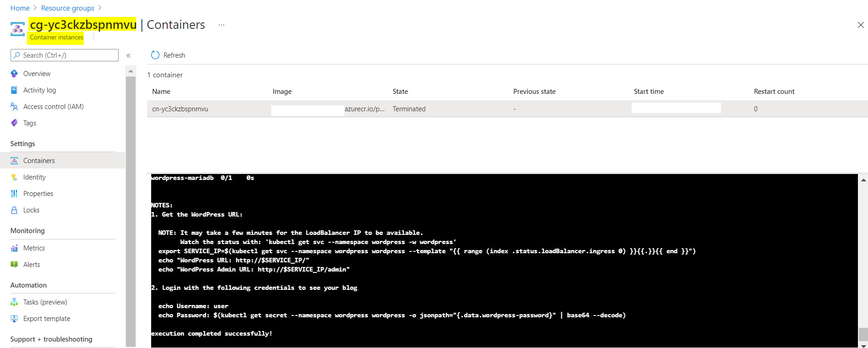868x348 pixels.
Task: Click the Refresh button label
Action: click(174, 55)
